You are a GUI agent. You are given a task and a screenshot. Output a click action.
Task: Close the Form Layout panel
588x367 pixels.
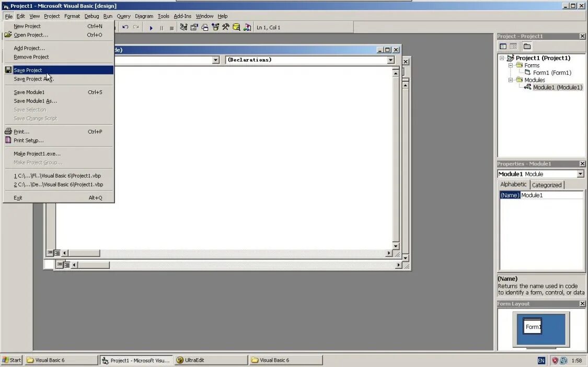(x=582, y=304)
